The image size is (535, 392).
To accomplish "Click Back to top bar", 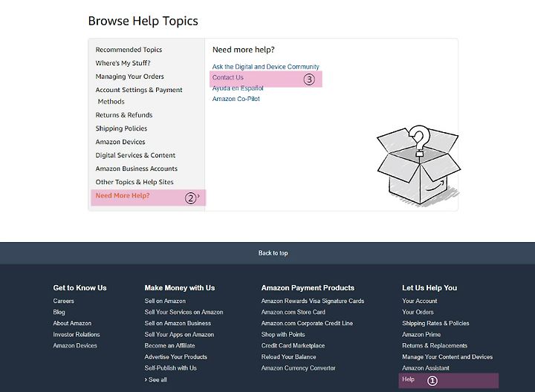I will tap(267, 253).
